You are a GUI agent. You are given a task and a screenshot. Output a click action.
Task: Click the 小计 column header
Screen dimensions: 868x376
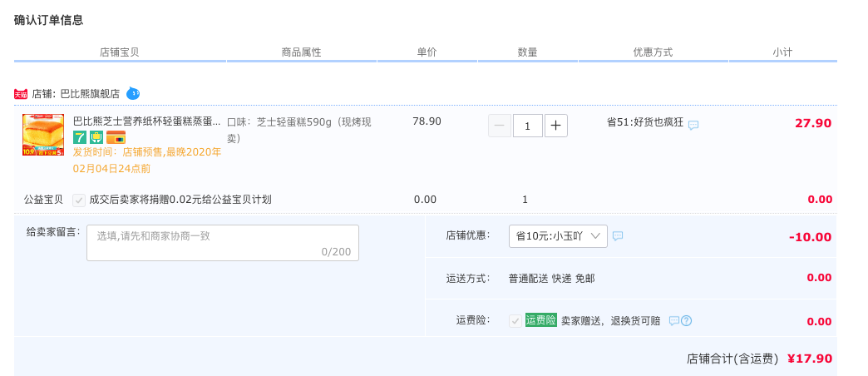pos(782,52)
